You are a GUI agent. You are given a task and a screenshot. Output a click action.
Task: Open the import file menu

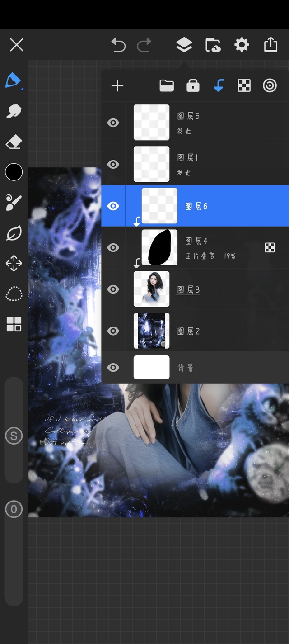tap(213, 45)
